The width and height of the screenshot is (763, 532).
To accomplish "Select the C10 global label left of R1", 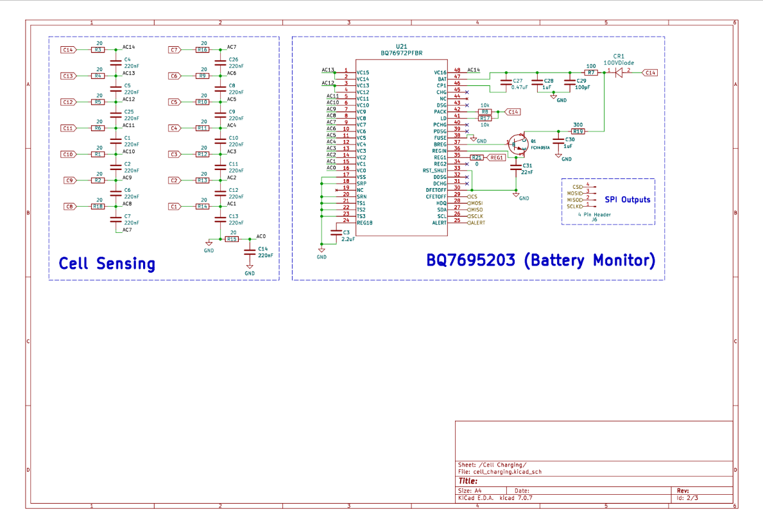I will [69, 154].
